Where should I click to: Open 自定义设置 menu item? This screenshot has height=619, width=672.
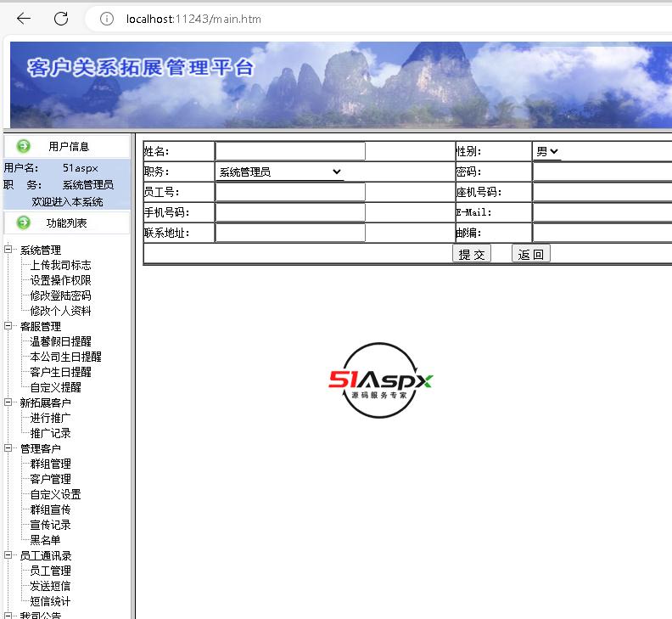[55, 494]
